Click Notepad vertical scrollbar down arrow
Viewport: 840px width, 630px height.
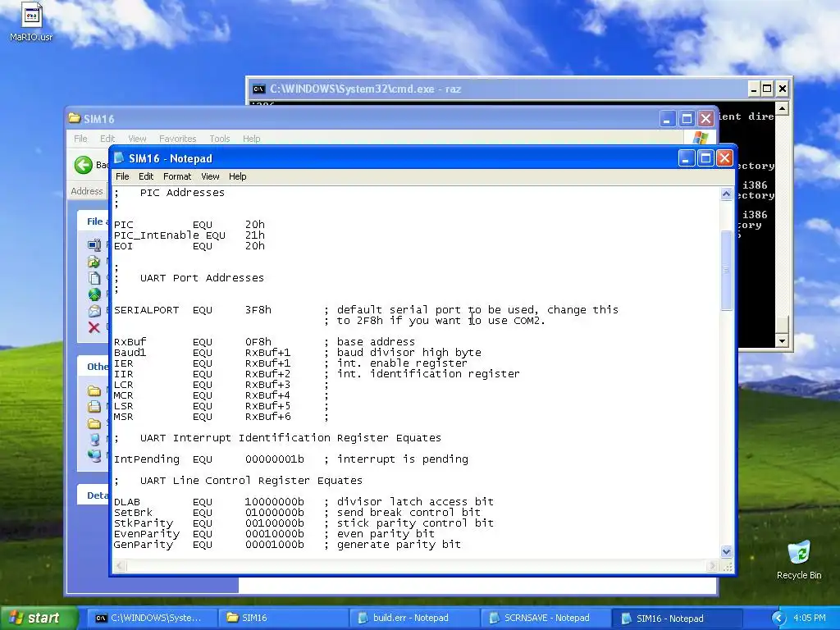[x=727, y=551]
